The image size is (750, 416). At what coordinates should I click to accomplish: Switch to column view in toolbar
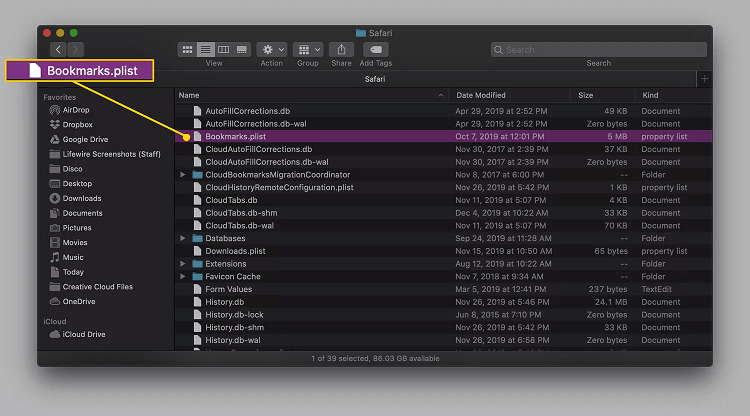point(223,49)
